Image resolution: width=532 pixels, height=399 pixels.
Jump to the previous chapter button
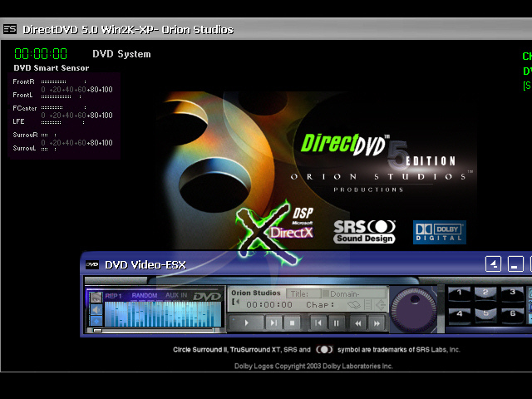(x=318, y=323)
